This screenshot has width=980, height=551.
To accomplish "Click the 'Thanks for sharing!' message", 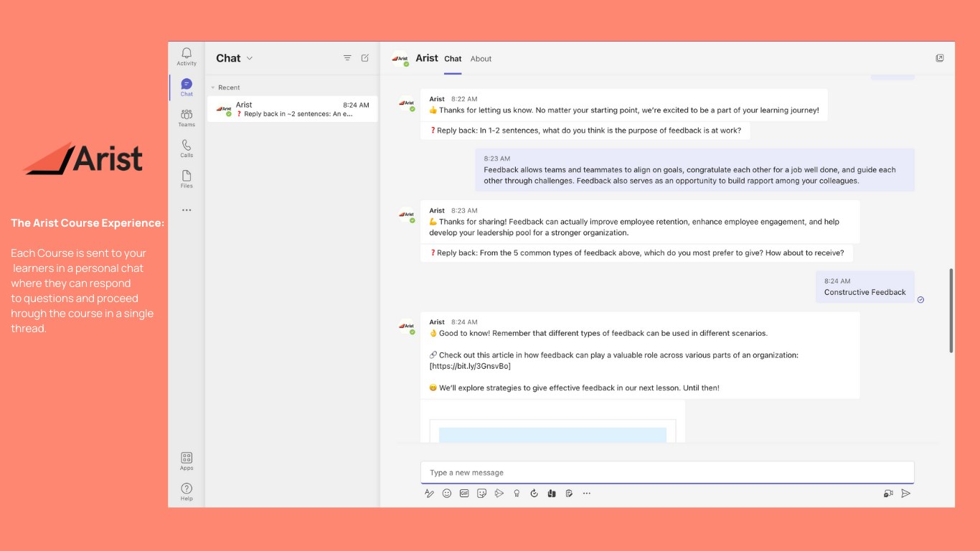I will (x=640, y=222).
